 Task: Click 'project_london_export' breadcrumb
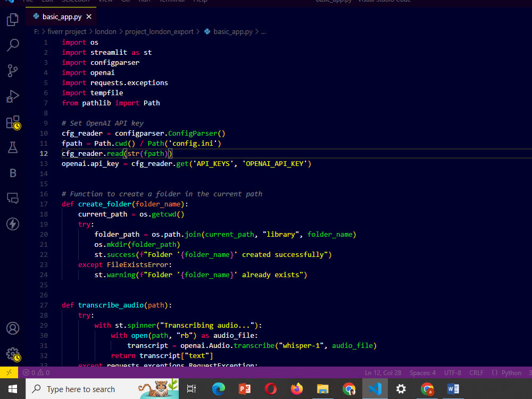point(159,31)
